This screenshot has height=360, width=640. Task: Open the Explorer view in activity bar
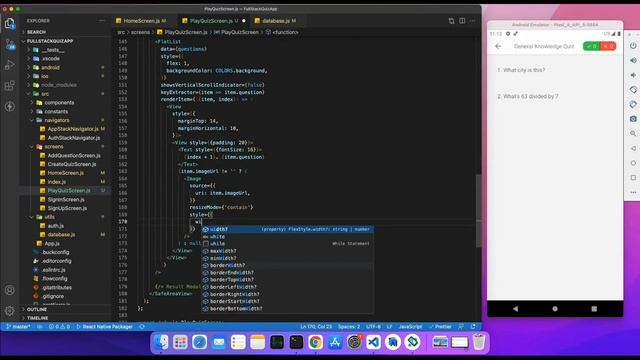click(10, 23)
